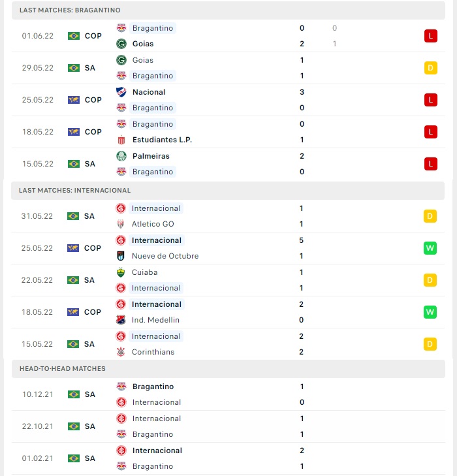The height and width of the screenshot is (476, 457).
Task: Open the Internacional 2-1 Bragantino match from 01.02.21
Action: (x=228, y=458)
